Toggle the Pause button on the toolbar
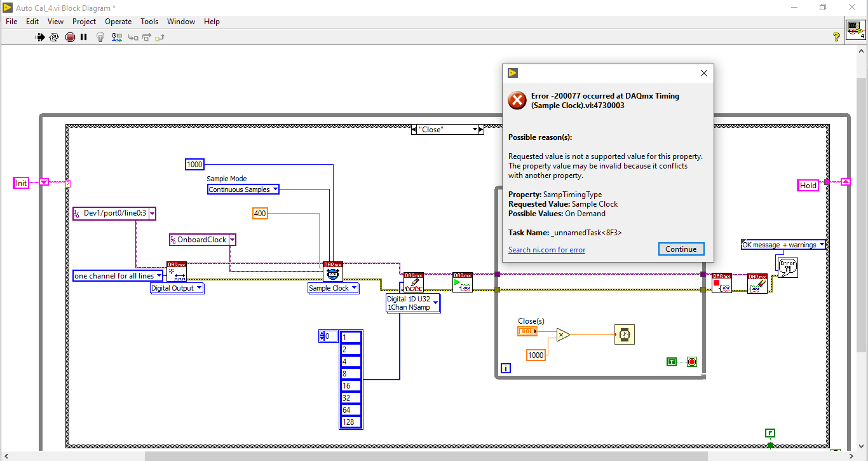The height and width of the screenshot is (461, 868). (x=84, y=37)
